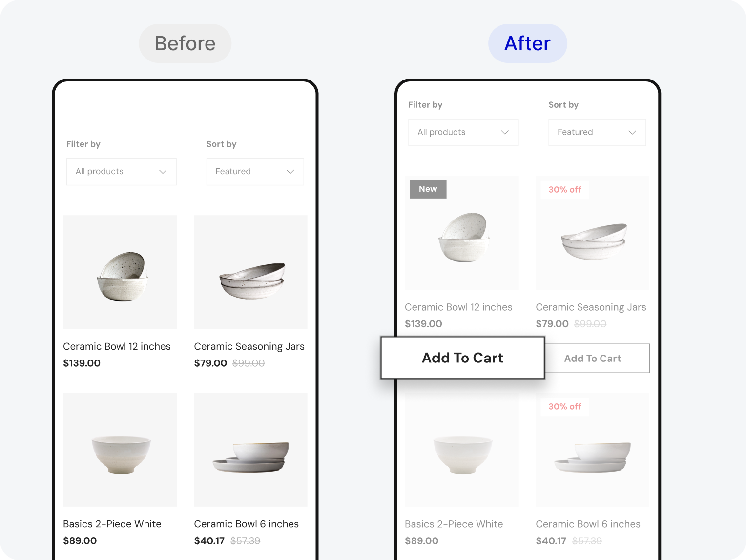The image size is (746, 560).
Task: Expand Featured sort dropdown in After mockup
Action: pos(597,132)
